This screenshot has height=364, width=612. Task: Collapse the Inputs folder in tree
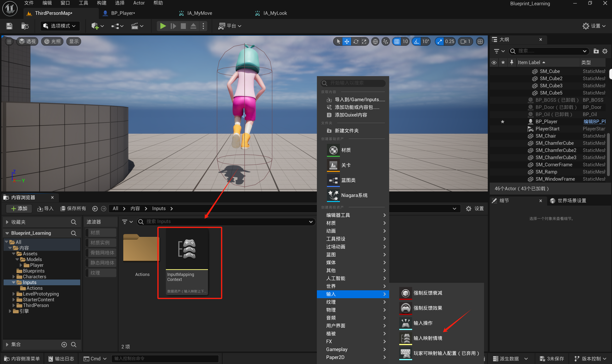point(14,282)
